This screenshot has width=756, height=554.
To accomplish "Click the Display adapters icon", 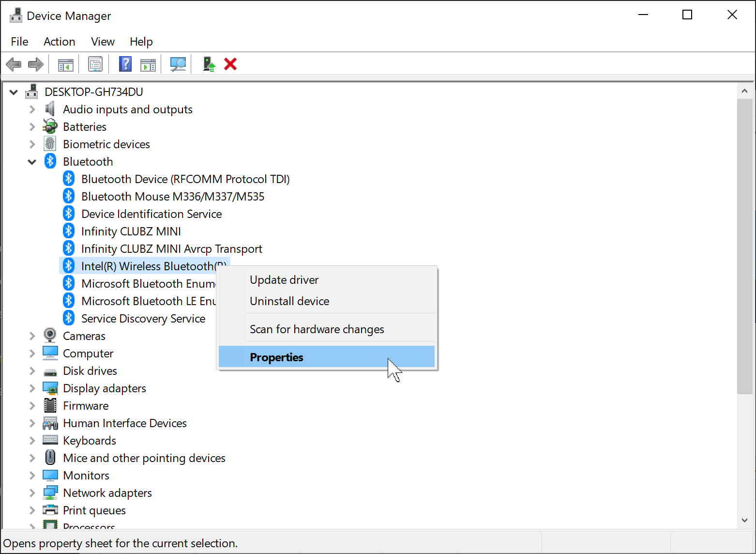I will (50, 388).
